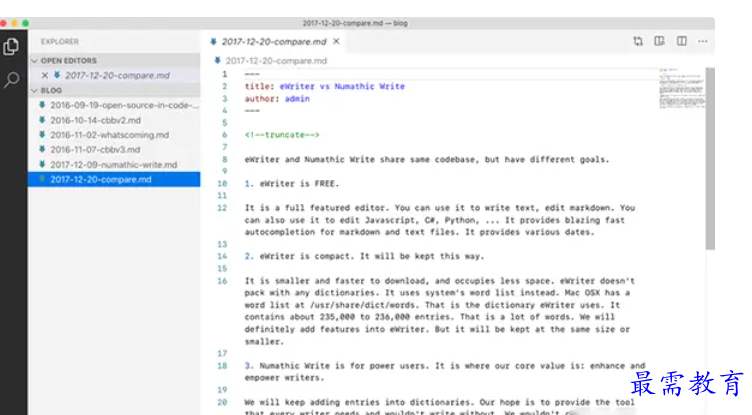
Task: Click line number 18 in gutter
Action: pyautogui.click(x=222, y=366)
